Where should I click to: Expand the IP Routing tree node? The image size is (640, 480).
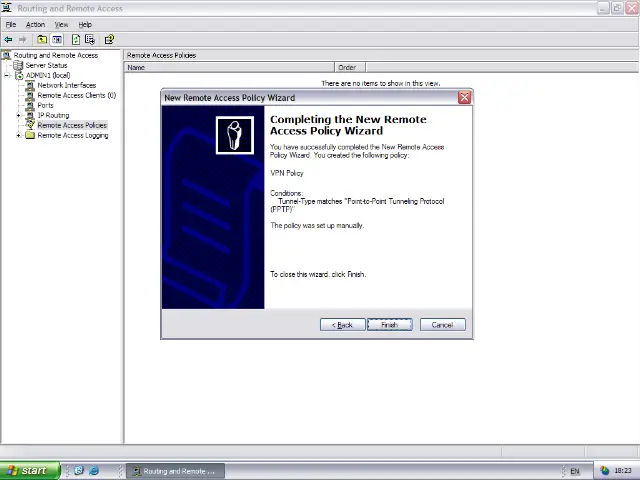(18, 116)
